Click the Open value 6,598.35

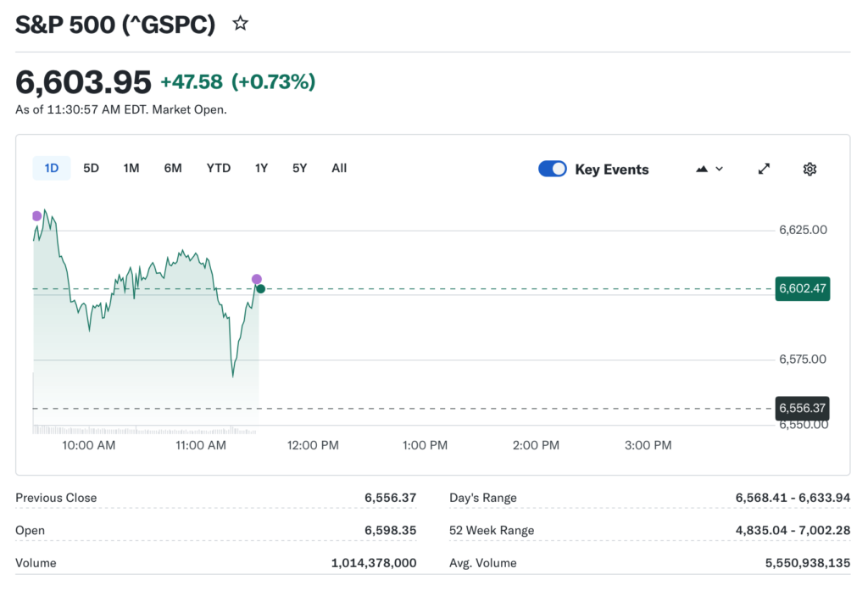[x=390, y=531]
